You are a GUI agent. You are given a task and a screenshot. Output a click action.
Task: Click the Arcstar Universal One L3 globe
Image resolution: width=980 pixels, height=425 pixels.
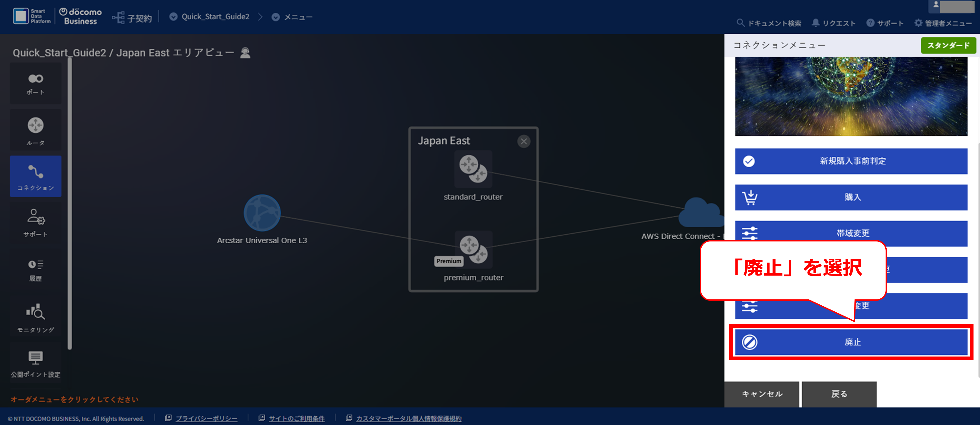(x=262, y=213)
